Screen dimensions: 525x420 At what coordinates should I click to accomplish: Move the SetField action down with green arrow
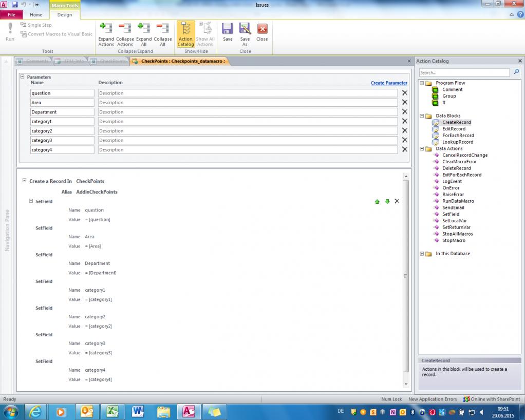point(387,202)
